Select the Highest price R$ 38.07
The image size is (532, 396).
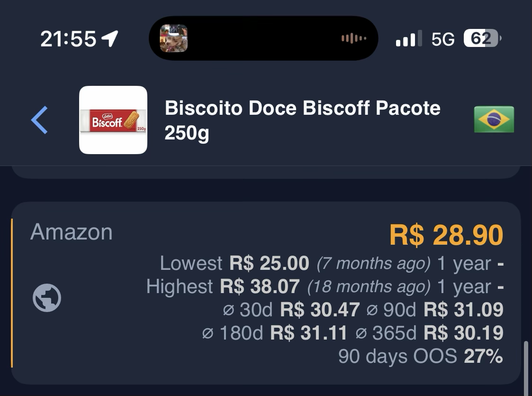(260, 286)
